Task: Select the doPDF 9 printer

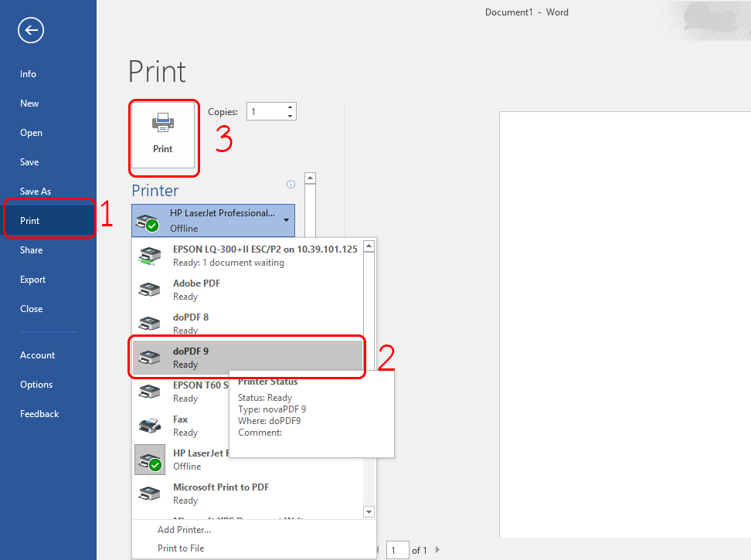Action: pyautogui.click(x=248, y=358)
